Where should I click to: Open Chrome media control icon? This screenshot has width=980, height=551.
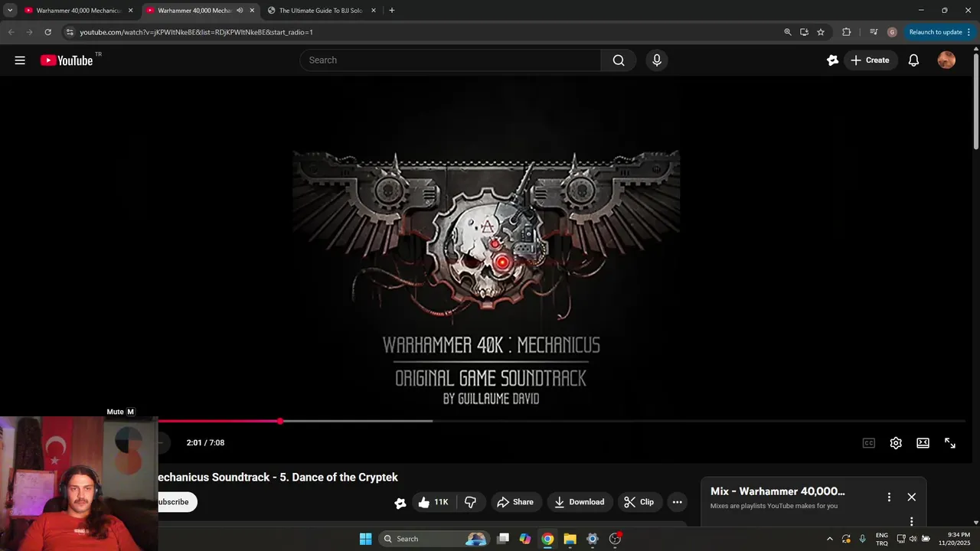[874, 32]
